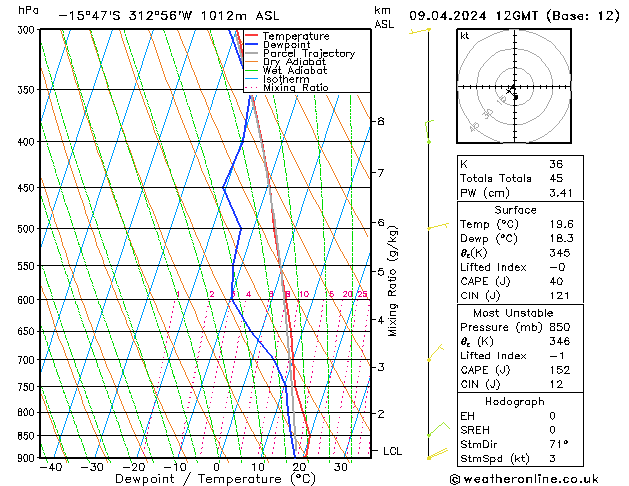
Task: Click the 'SREH' row label
Action: pyautogui.click(x=475, y=430)
